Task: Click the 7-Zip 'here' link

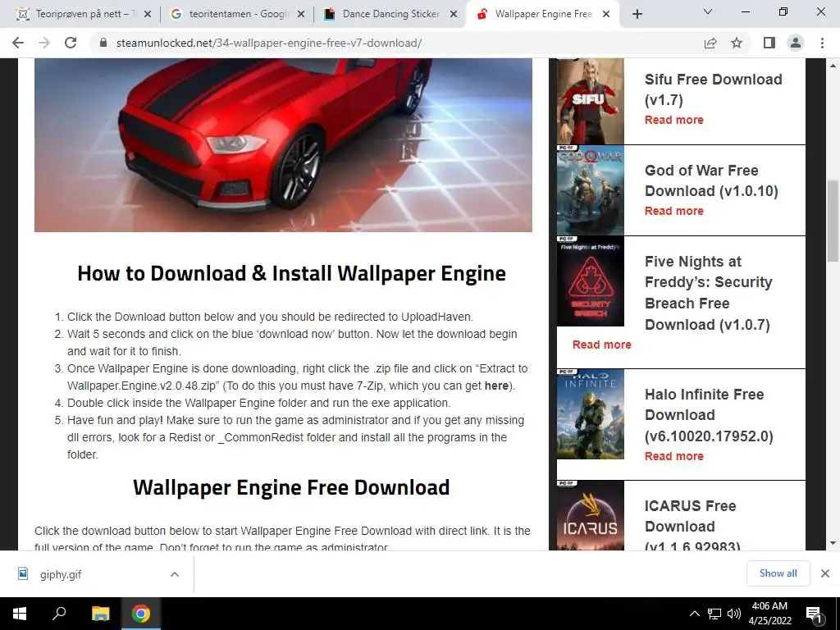Action: [496, 386]
